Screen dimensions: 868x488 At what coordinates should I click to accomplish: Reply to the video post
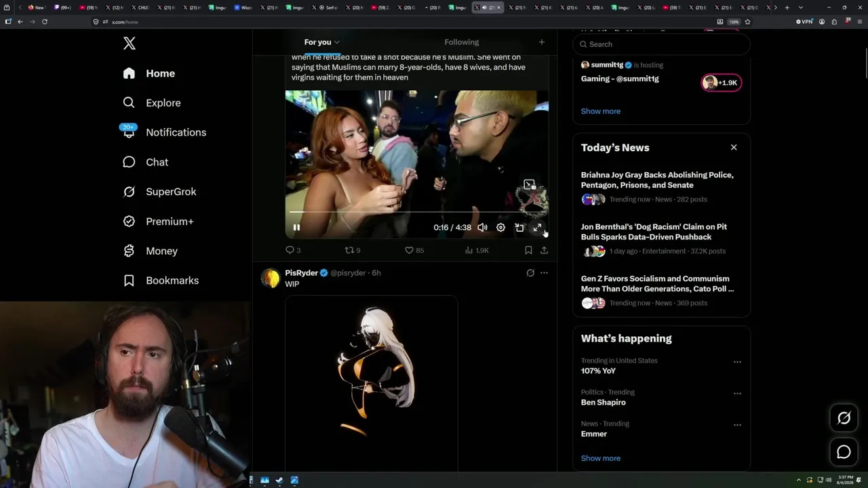293,250
